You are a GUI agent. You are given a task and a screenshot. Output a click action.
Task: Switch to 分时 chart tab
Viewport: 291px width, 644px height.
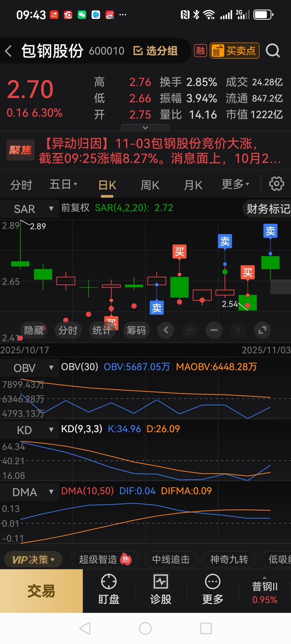[x=21, y=185]
